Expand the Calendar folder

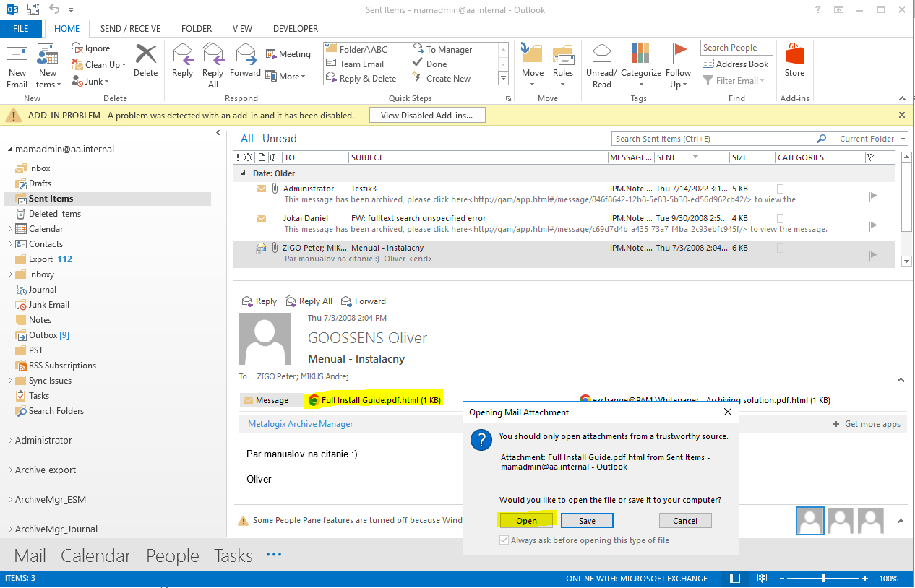click(x=10, y=229)
